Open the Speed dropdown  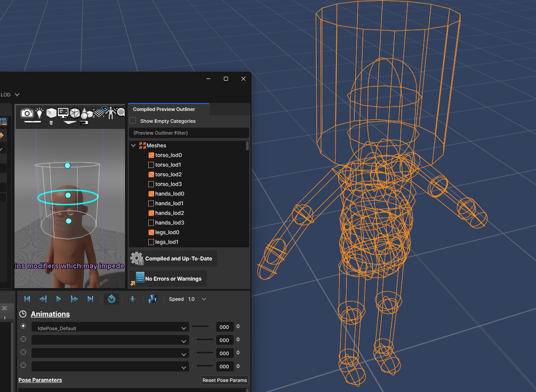[204, 299]
